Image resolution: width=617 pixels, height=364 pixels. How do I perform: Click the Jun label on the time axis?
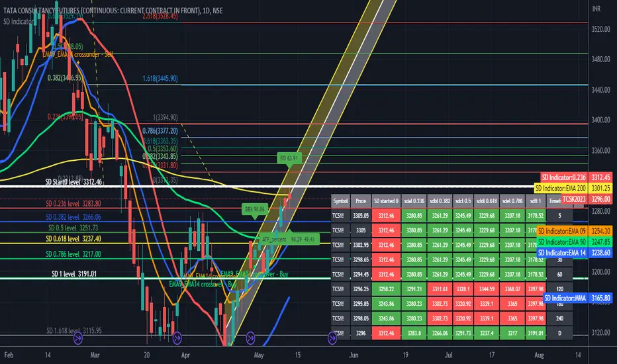[354, 355]
